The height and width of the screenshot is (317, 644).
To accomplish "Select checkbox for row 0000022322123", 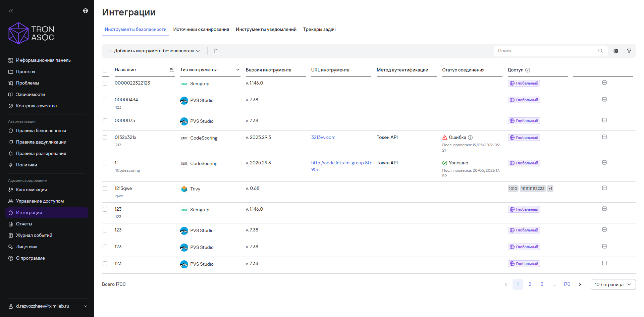I will point(105,83).
